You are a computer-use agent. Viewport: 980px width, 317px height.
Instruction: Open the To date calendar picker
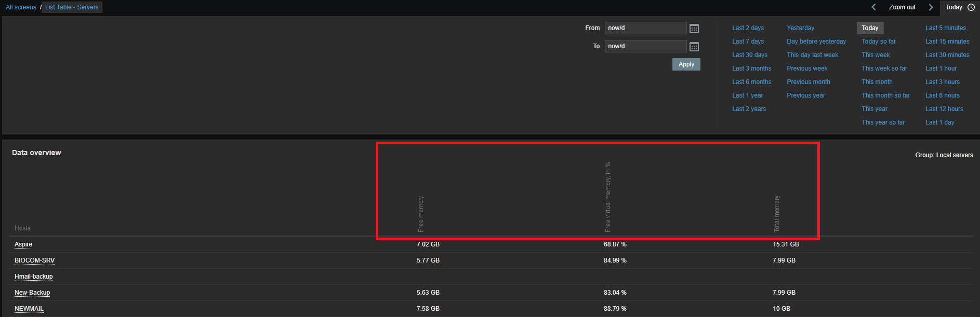pyautogui.click(x=694, y=47)
